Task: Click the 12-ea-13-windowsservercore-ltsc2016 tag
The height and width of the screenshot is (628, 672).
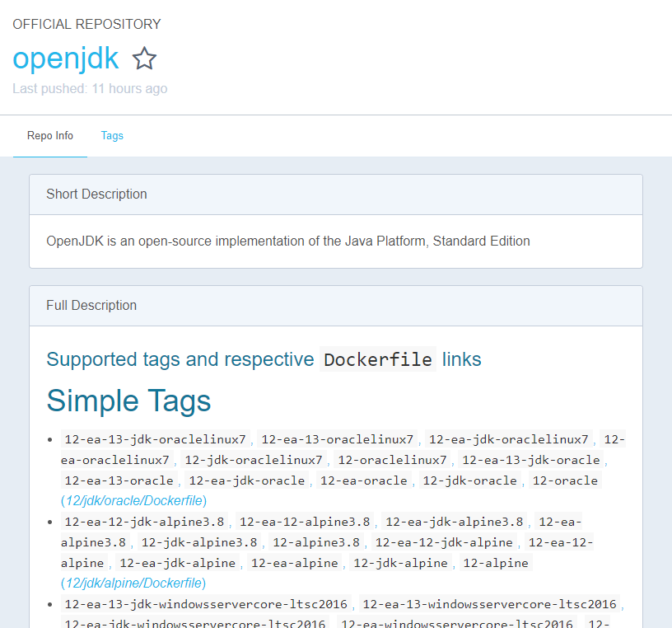Action: coord(489,604)
